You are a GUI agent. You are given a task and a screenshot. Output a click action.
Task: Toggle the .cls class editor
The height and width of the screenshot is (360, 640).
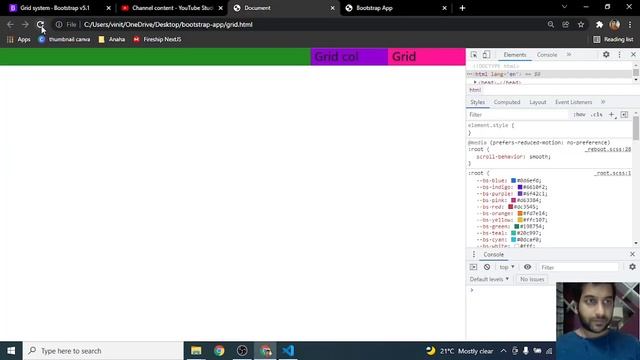(597, 115)
